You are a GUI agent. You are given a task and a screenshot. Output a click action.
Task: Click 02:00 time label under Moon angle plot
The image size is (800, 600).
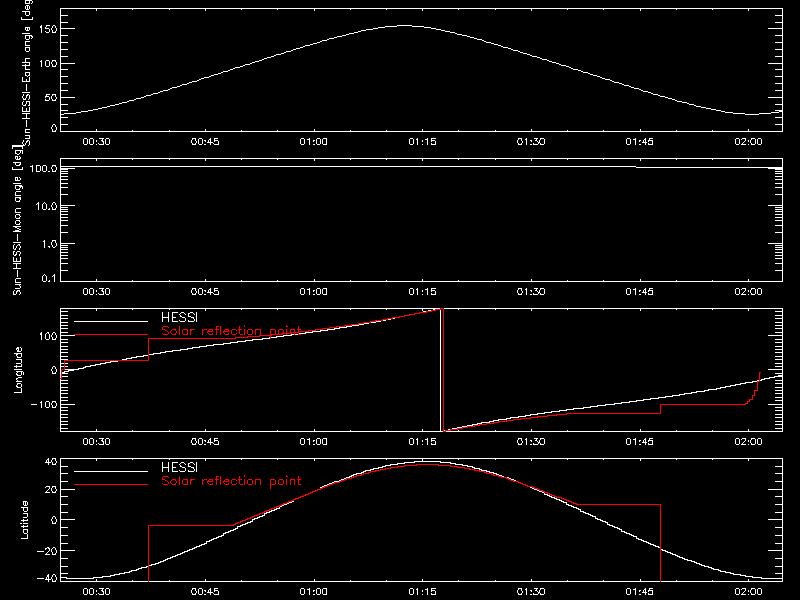pos(748,292)
